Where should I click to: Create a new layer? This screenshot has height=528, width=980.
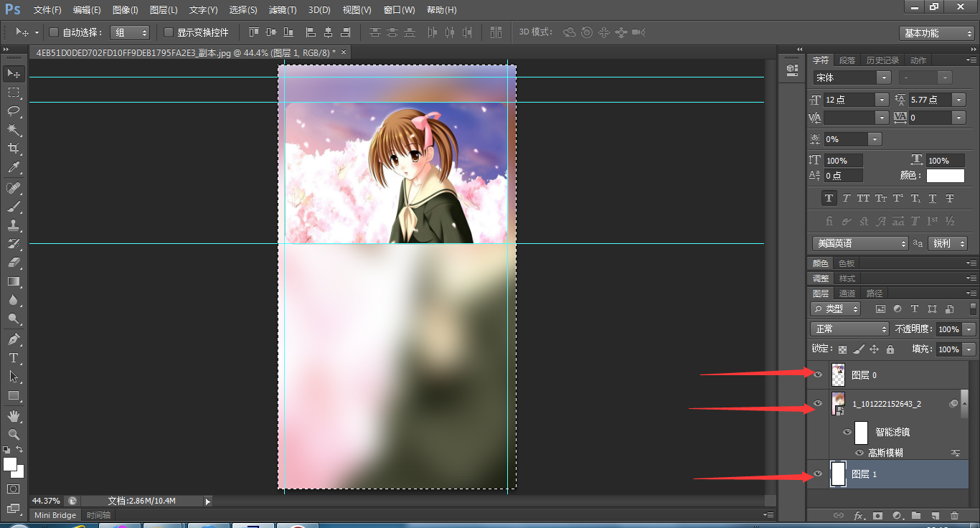(x=935, y=515)
